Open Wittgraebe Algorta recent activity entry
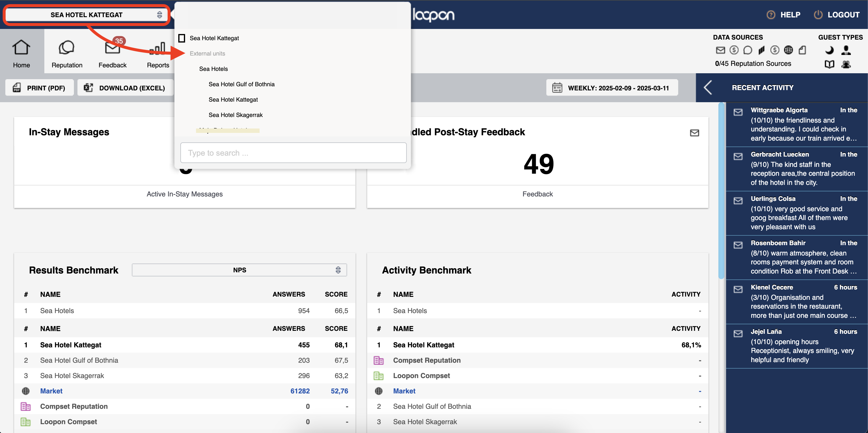Viewport: 868px width, 433px height. tap(796, 124)
